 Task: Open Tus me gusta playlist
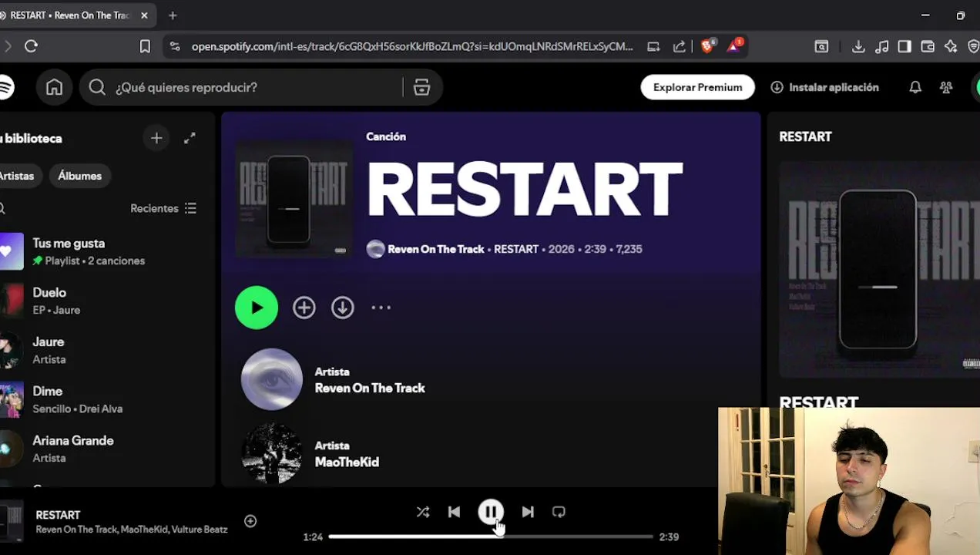(104, 251)
